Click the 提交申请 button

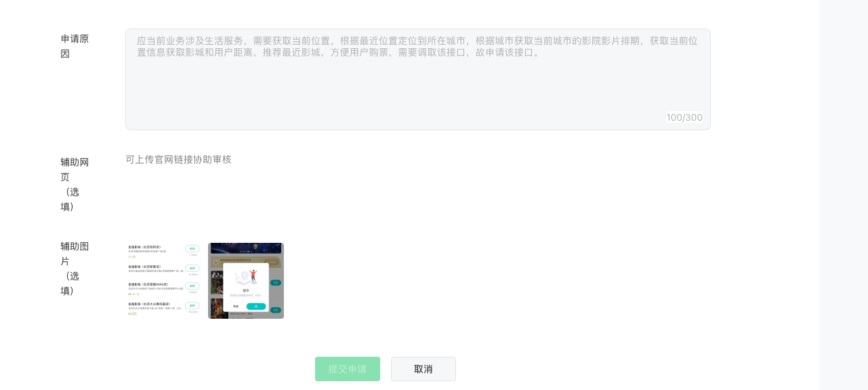click(x=348, y=369)
